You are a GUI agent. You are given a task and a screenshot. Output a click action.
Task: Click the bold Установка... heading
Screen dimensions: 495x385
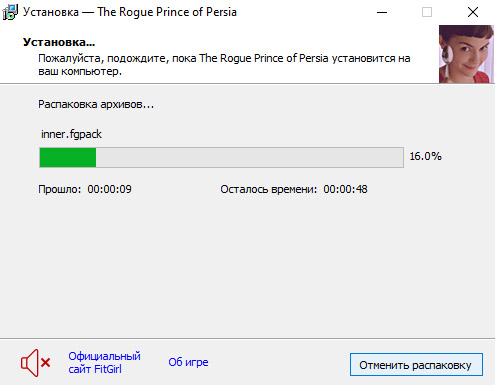tap(59, 42)
